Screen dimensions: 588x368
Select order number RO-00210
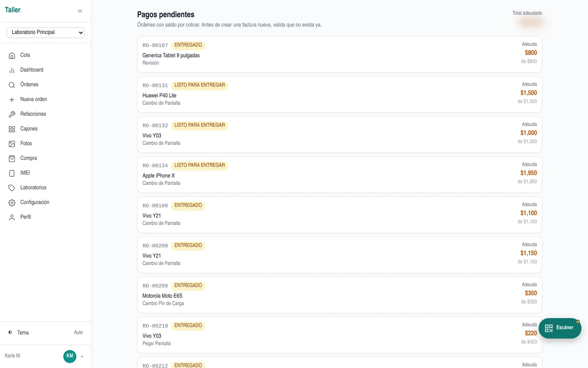coord(155,326)
